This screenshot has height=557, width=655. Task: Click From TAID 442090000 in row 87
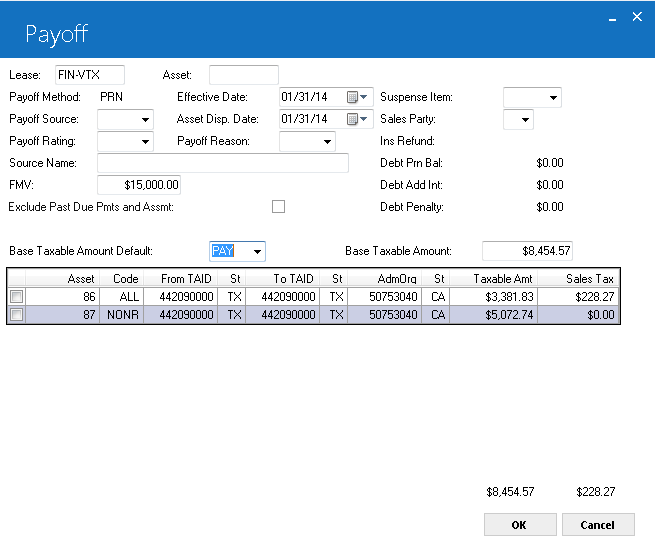click(x=180, y=315)
